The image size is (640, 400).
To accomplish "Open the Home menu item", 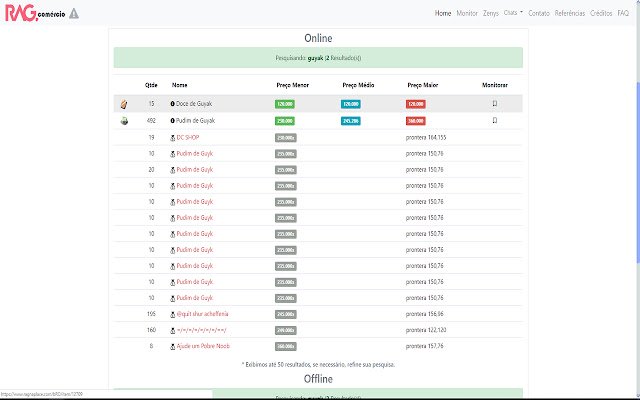I will pos(443,13).
